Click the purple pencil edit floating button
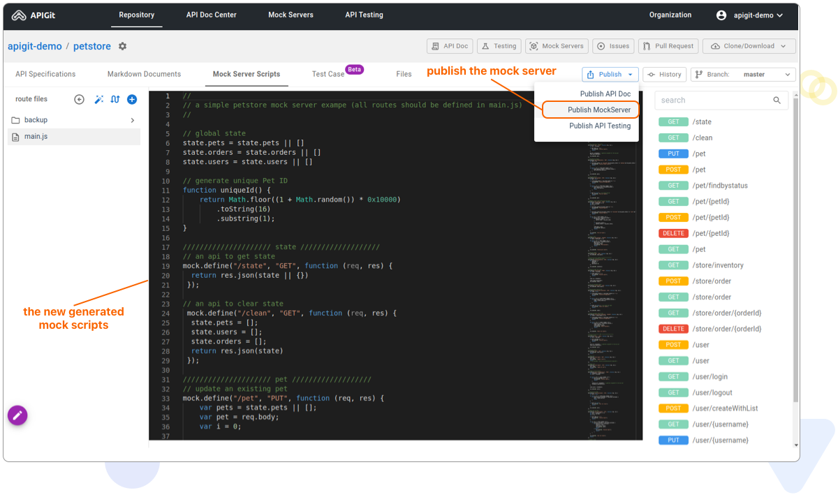 (x=17, y=415)
